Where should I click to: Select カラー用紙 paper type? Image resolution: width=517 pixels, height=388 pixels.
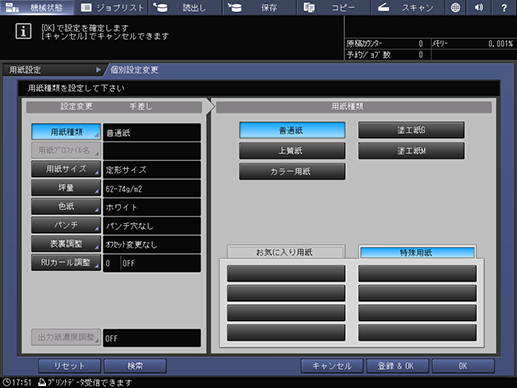click(x=292, y=171)
